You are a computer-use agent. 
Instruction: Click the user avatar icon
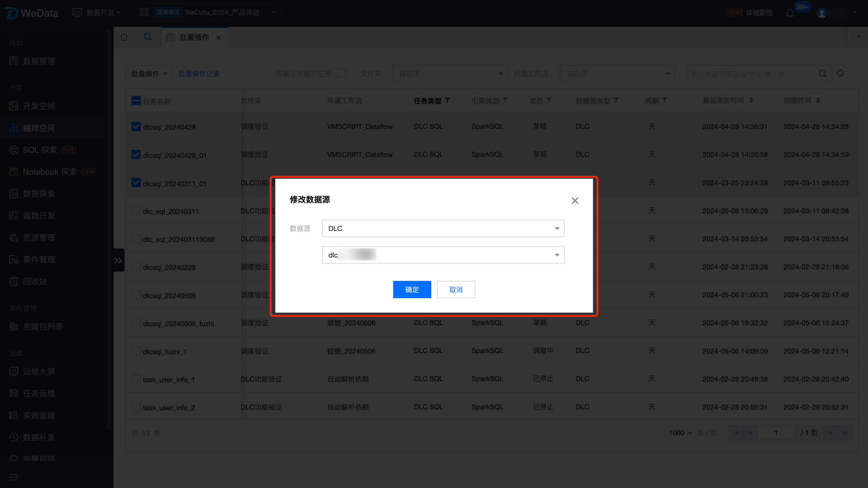pos(822,13)
